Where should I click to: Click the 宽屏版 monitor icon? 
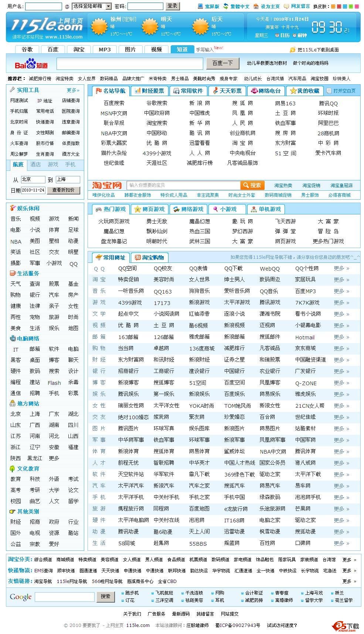tap(200, 6)
